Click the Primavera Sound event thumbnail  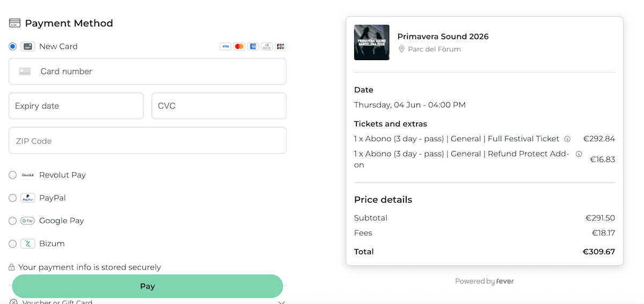click(x=372, y=42)
